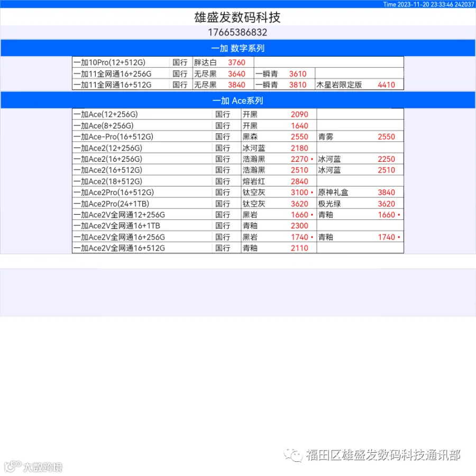The width and height of the screenshot is (476, 476).
Task: Click the price 3610 for 一瞬青
Action: (297, 74)
